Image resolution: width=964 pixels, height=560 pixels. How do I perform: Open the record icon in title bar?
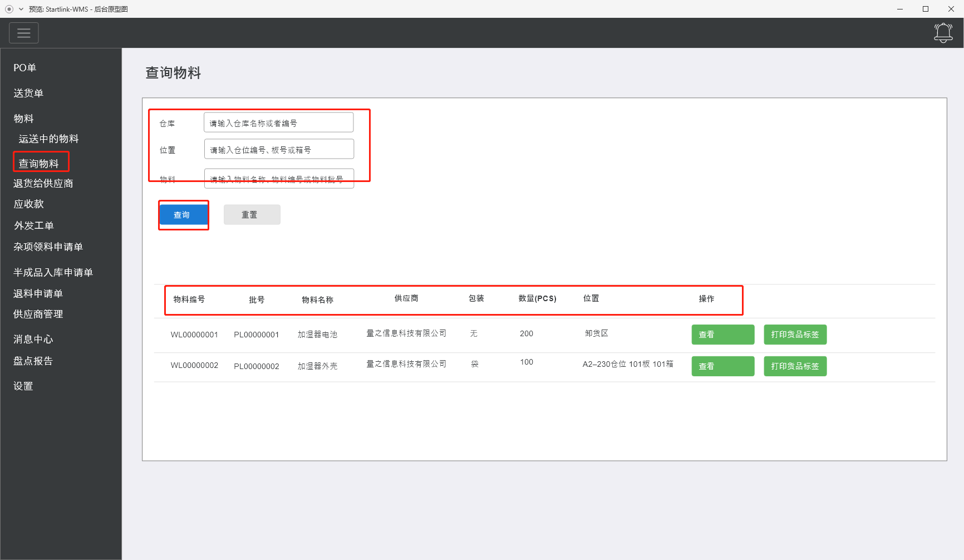tap(9, 9)
